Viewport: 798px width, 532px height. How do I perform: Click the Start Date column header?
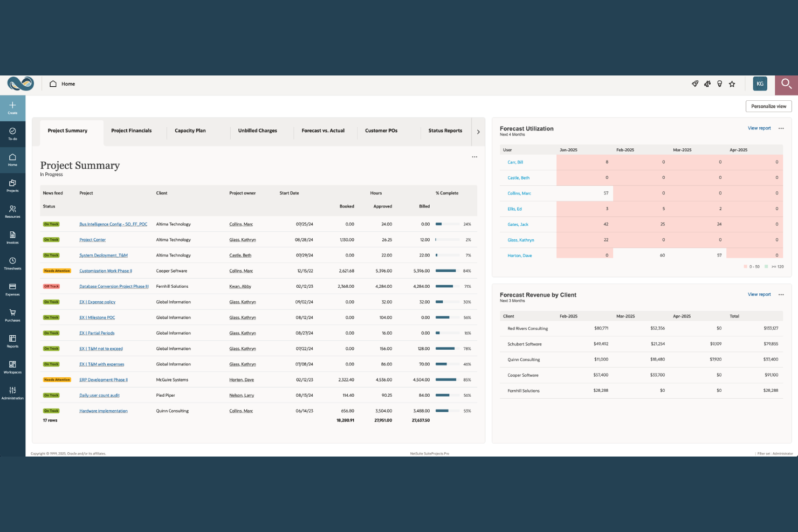[289, 193]
